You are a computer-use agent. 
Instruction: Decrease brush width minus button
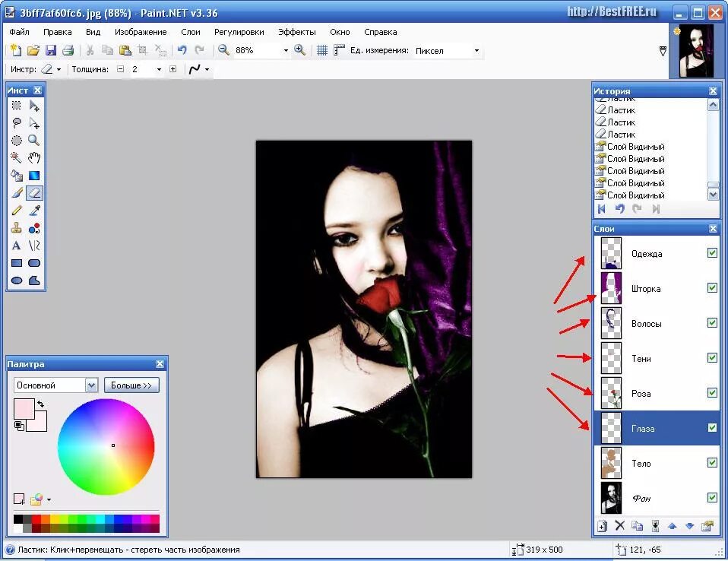point(121,69)
